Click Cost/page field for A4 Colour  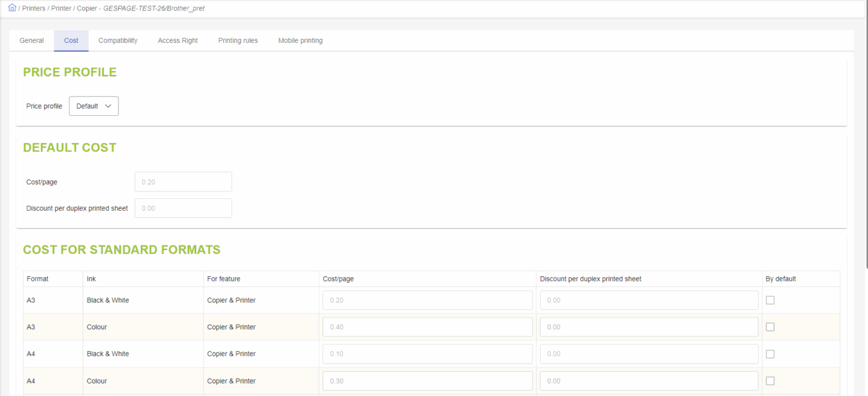coord(427,381)
